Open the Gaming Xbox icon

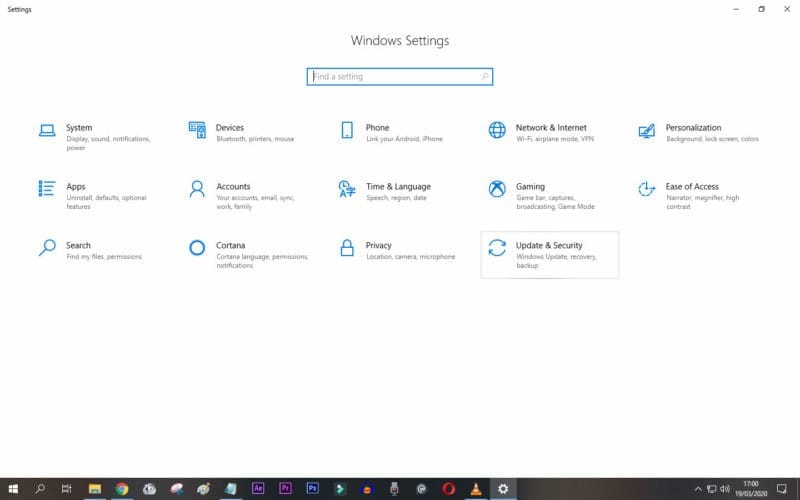(x=497, y=189)
